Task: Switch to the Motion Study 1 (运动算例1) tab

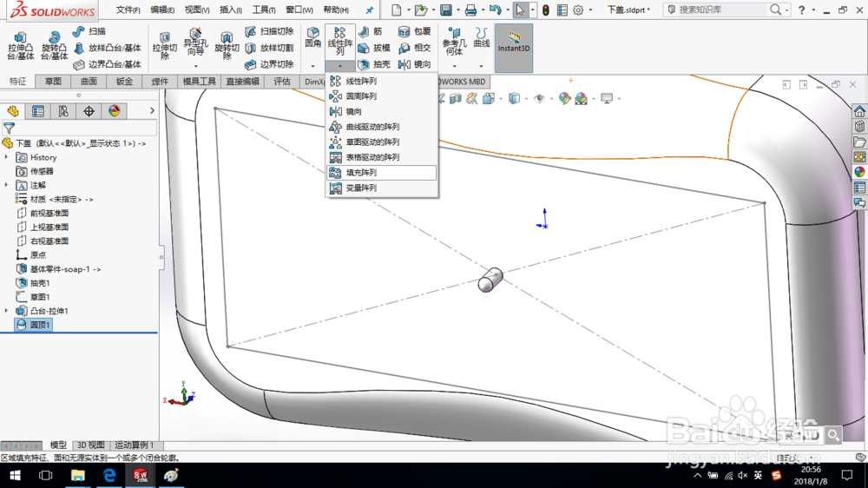Action: tap(135, 445)
